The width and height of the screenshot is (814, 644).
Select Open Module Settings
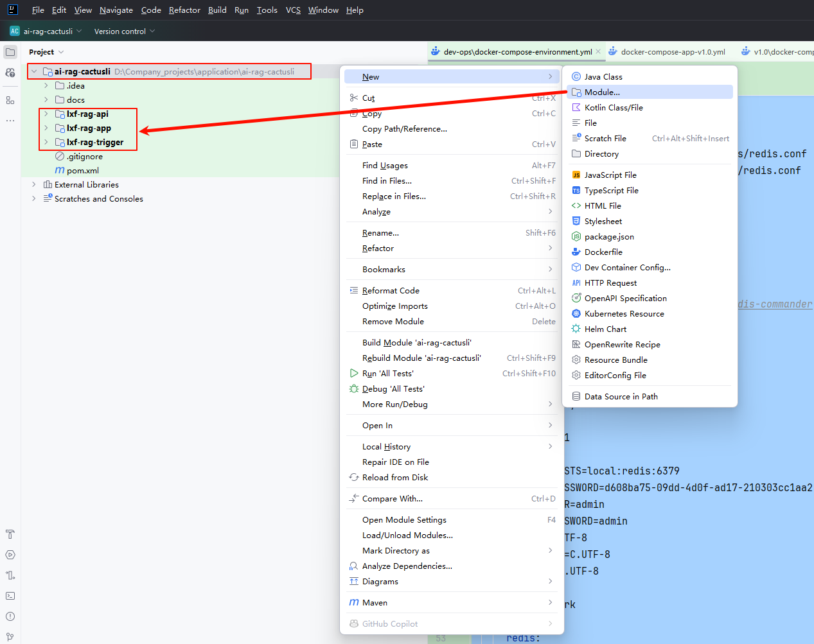tap(452, 519)
